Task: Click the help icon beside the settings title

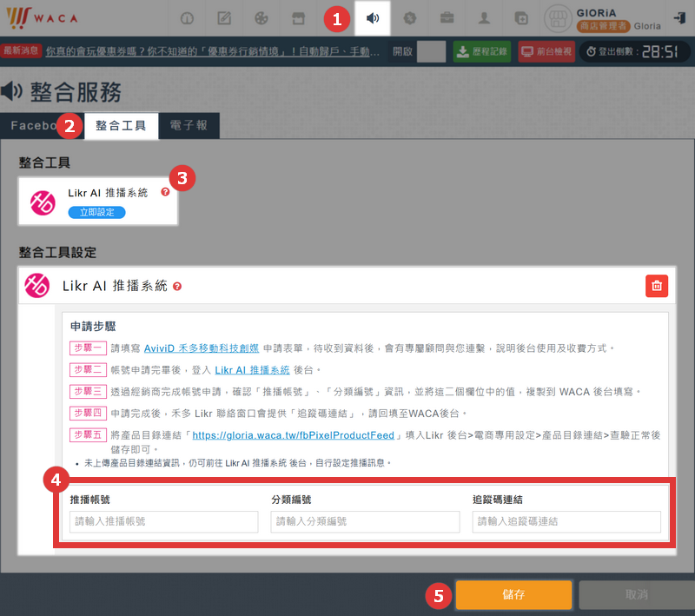Action: [177, 287]
